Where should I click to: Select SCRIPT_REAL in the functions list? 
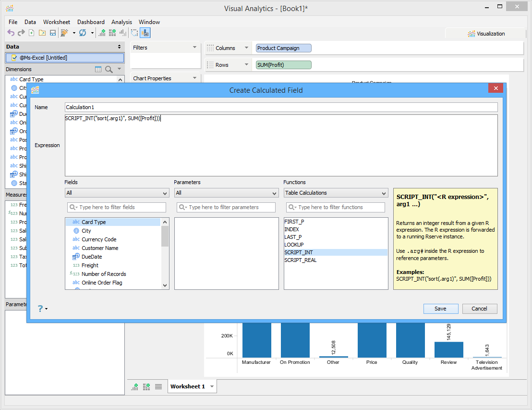(x=301, y=260)
